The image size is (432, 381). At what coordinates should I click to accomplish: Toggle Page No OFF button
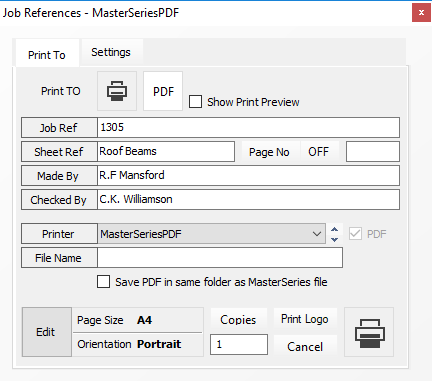pos(318,152)
